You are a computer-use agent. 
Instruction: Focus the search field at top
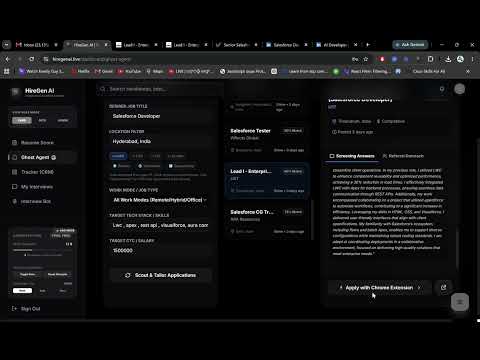tap(160, 89)
